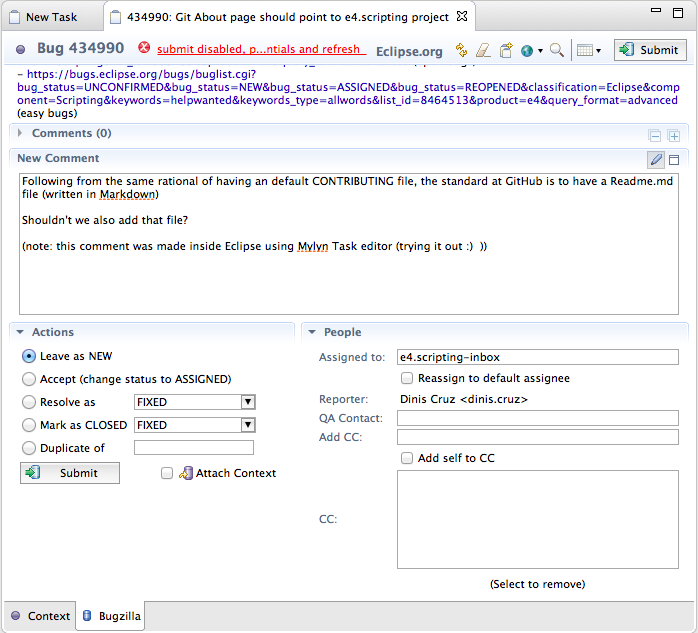Click the Reporter Dinis Cruz text

[463, 399]
